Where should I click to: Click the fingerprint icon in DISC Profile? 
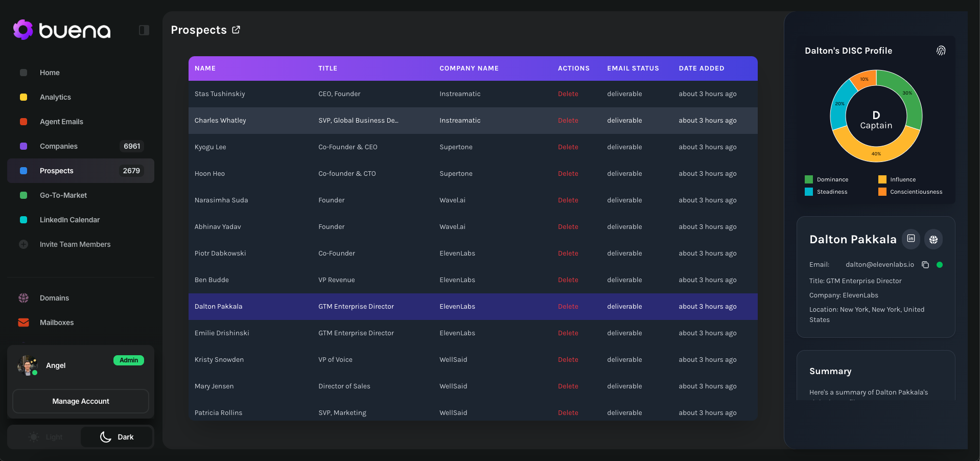point(941,51)
